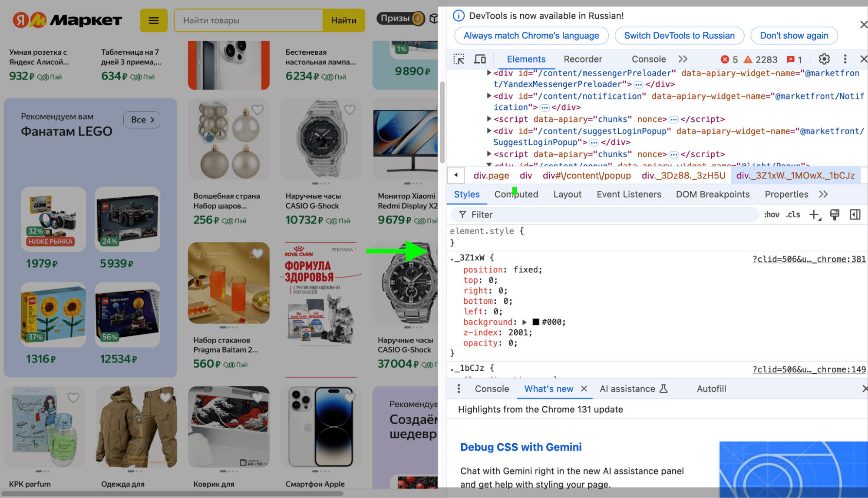Open the Properties tab
The width and height of the screenshot is (868, 498).
coord(786,194)
